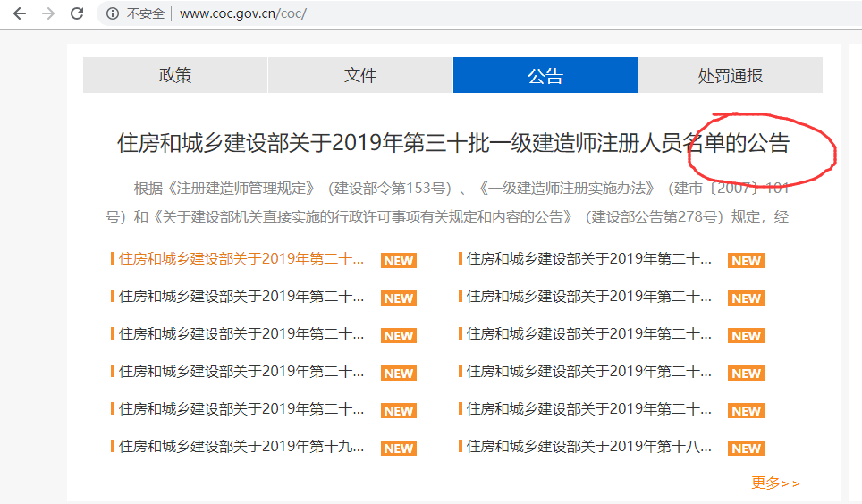Viewport: 862px width, 504px height.
Task: Open the 处罚通报 tab
Action: coord(730,75)
